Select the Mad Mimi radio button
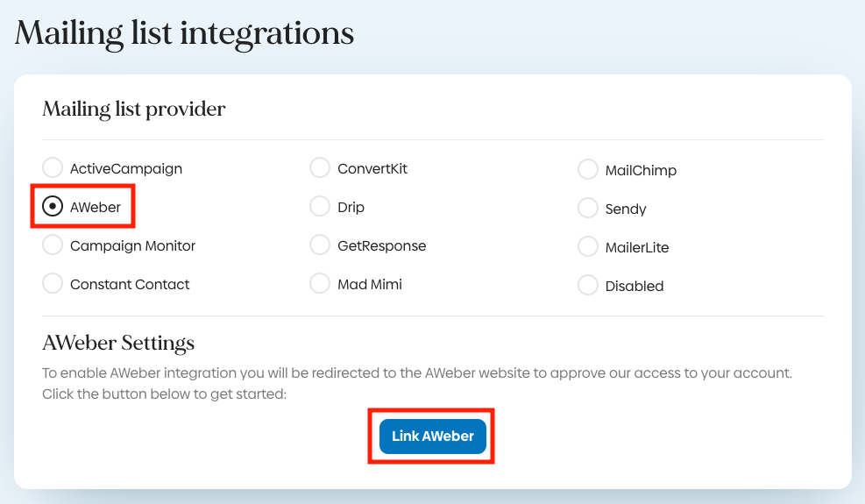Image resolution: width=865 pixels, height=504 pixels. click(x=321, y=284)
